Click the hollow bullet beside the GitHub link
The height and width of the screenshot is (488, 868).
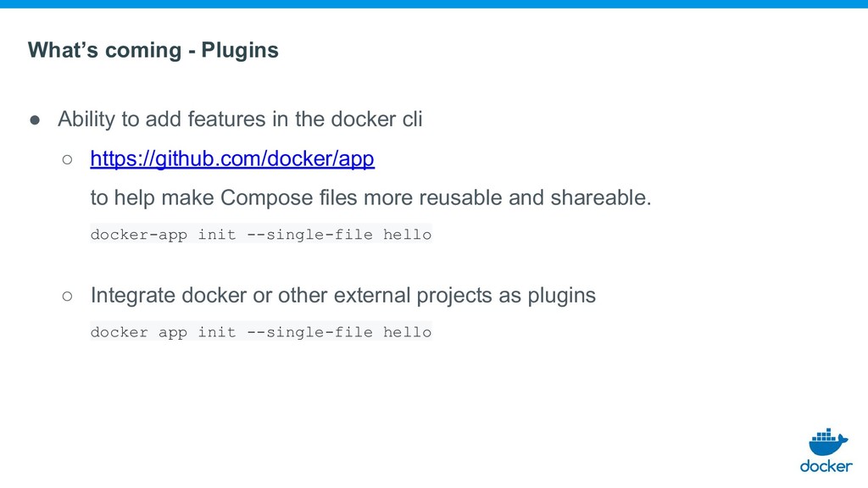(x=67, y=160)
